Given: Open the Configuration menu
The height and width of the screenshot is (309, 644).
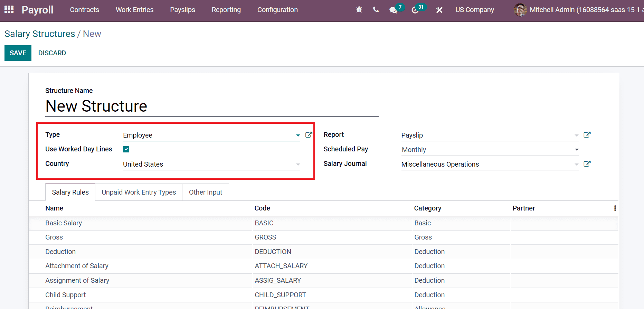Looking at the screenshot, I should [x=277, y=10].
